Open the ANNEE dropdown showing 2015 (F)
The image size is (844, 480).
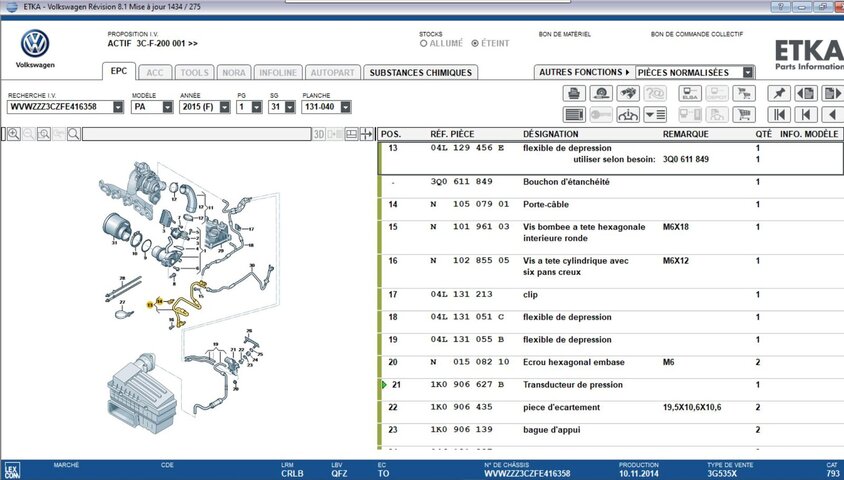[x=225, y=107]
